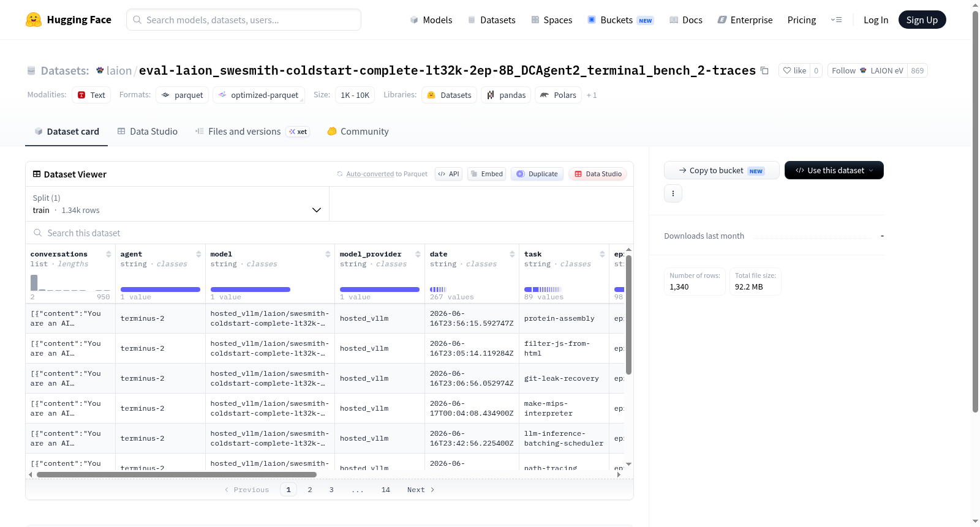Click the Datasets library tag
980x527 pixels.
click(450, 95)
